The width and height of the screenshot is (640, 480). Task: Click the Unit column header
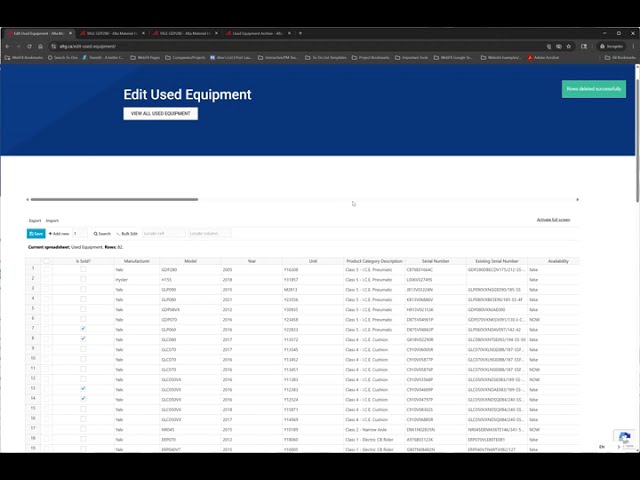pyautogui.click(x=313, y=261)
